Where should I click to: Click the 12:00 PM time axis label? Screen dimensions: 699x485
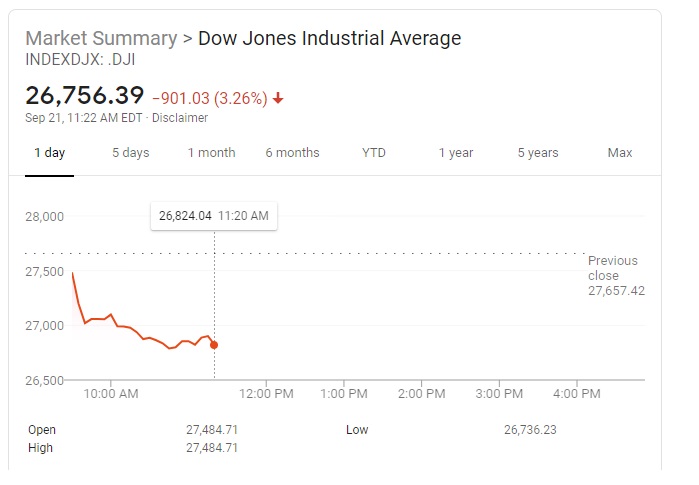click(267, 394)
